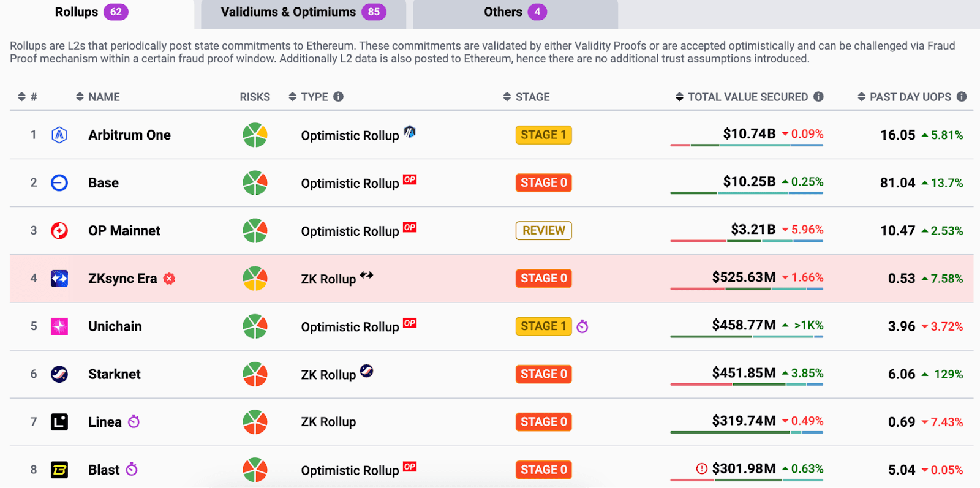This screenshot has height=488, width=980.
Task: Click Blast TVS warning alert icon
Action: point(702,468)
